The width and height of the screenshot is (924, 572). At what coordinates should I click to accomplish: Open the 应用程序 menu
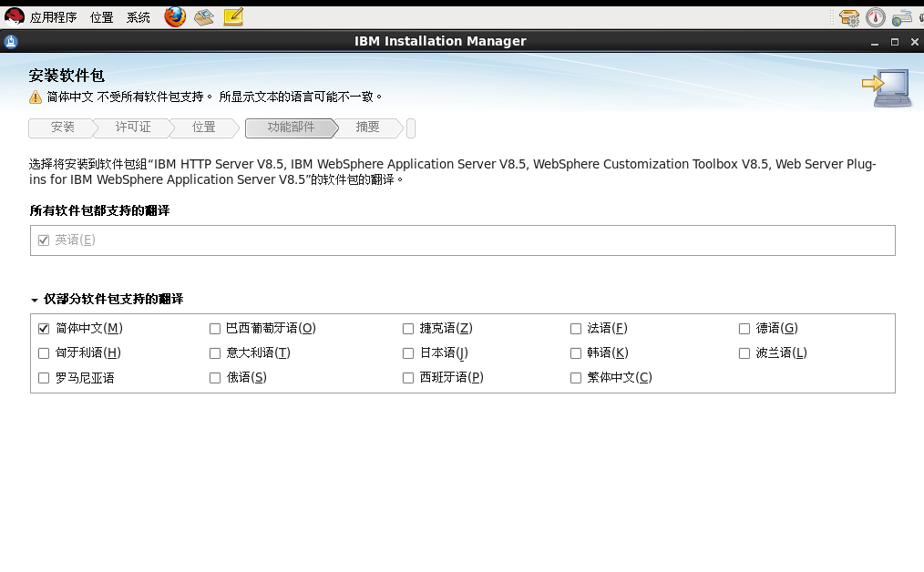(53, 17)
